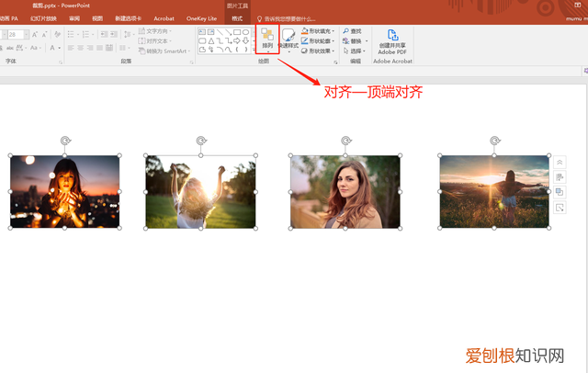Expand the 选择 (Select) dropdown
588x373 pixels.
(x=366, y=51)
